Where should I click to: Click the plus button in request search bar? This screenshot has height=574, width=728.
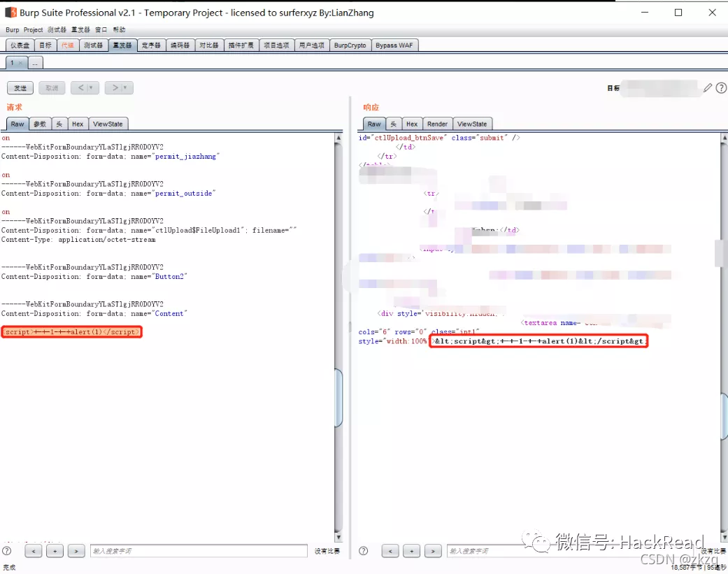(55, 551)
